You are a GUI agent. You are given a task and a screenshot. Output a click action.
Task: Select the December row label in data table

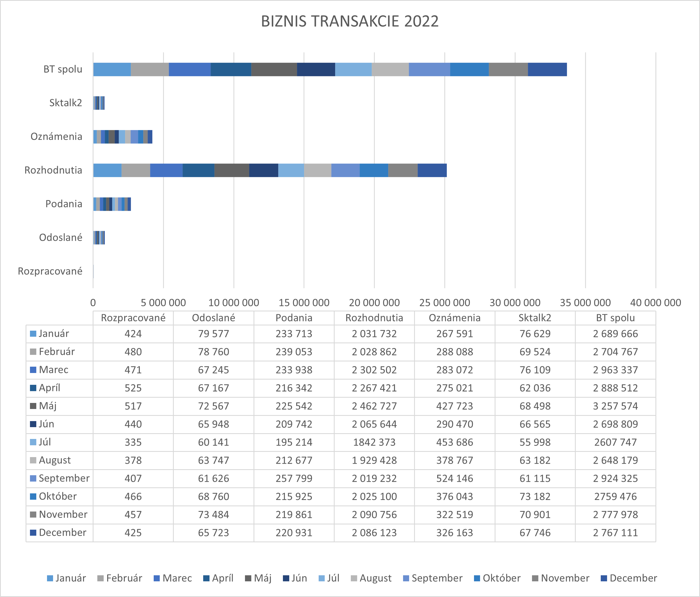[x=62, y=532]
